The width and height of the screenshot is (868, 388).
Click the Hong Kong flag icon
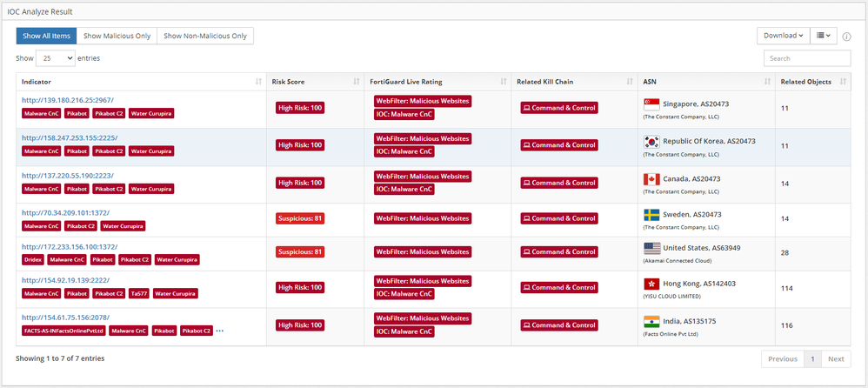point(651,284)
